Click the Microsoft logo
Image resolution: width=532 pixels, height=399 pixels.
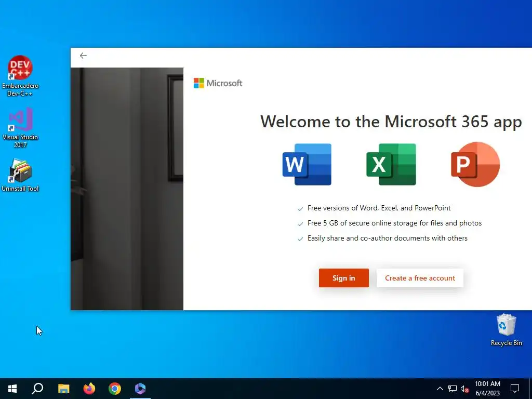coord(218,83)
